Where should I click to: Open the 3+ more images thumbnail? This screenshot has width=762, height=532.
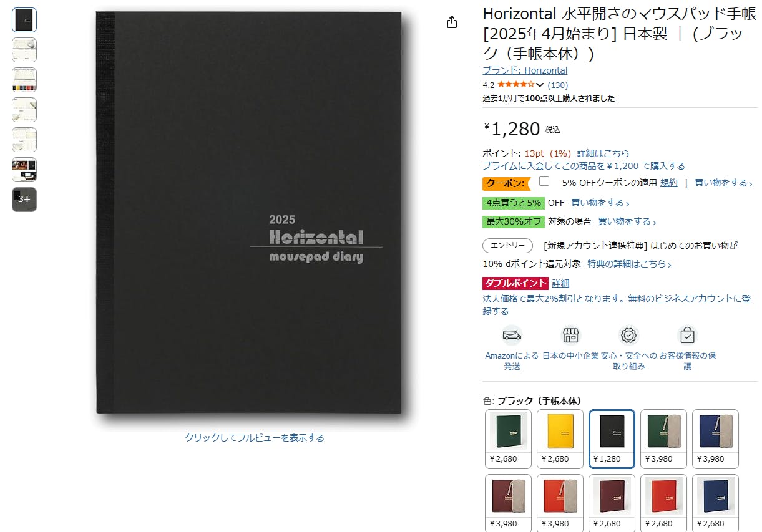coord(24,200)
